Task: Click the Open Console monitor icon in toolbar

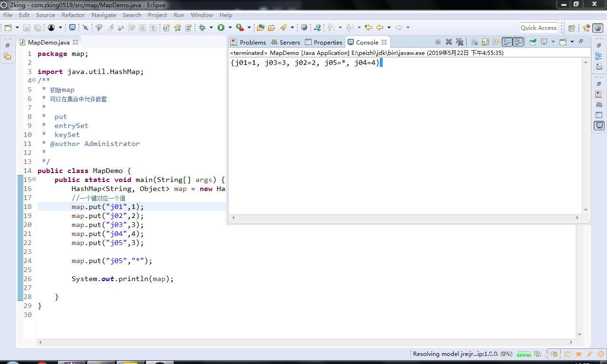Action: coord(72,27)
